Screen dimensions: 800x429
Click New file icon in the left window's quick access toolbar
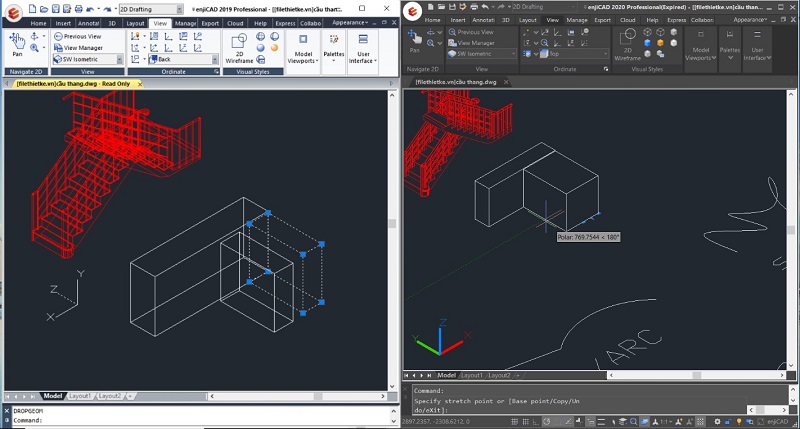point(32,9)
